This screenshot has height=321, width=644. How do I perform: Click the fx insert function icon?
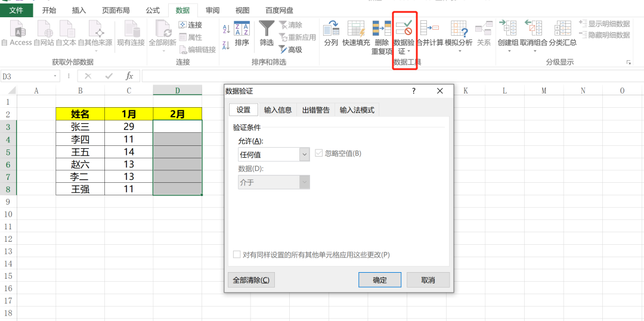pyautogui.click(x=129, y=76)
